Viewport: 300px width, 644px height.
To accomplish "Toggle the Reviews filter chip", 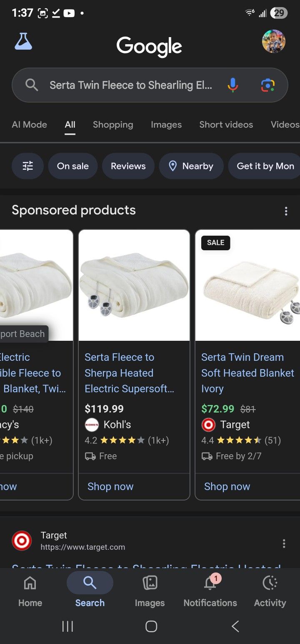I will [128, 166].
